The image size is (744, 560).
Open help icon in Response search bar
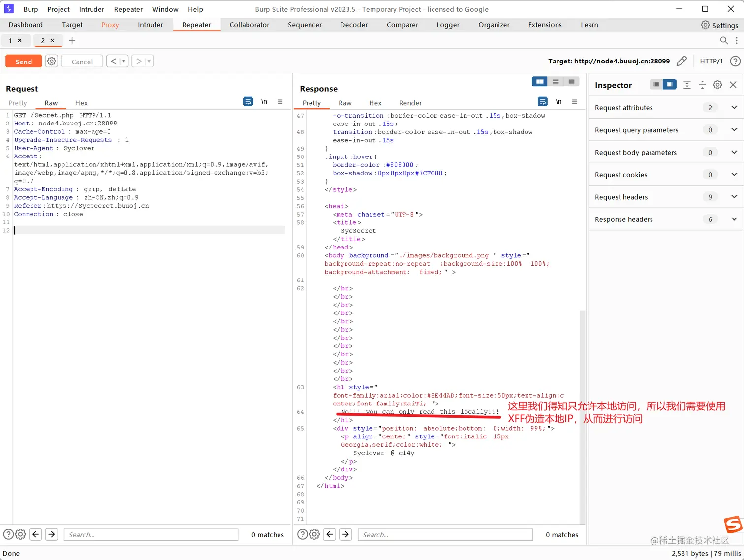[x=303, y=534]
